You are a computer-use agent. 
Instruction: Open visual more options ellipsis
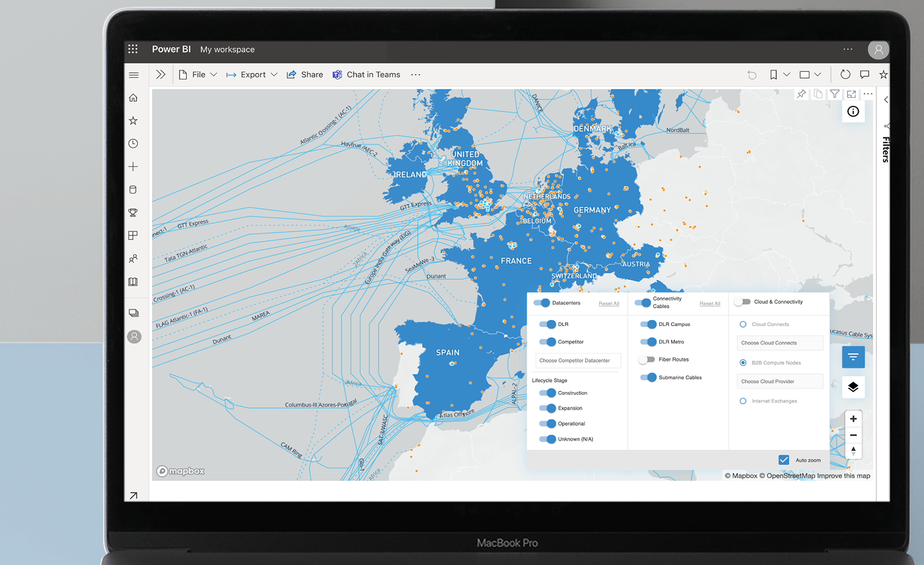(868, 94)
